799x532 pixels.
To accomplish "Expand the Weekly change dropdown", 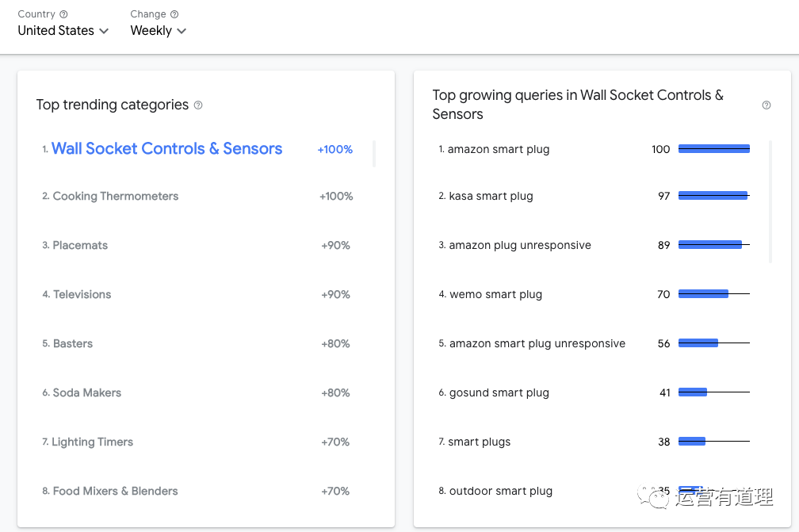I will coord(159,31).
